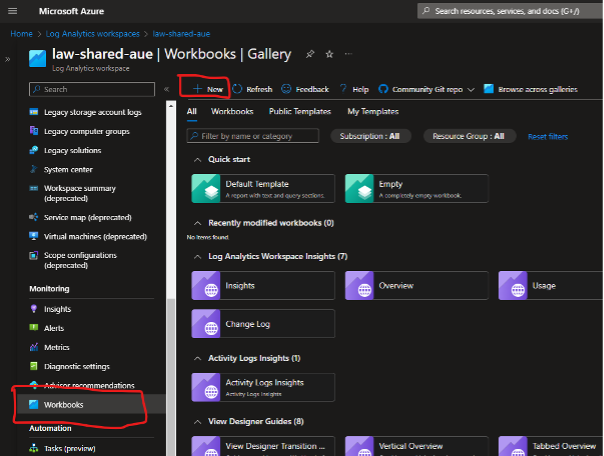The image size is (604, 456).
Task: Open the My Templates tab
Action: 373,111
